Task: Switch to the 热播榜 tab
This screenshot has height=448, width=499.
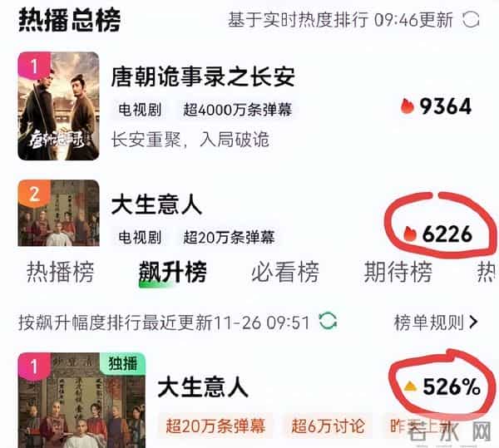Action: [61, 272]
